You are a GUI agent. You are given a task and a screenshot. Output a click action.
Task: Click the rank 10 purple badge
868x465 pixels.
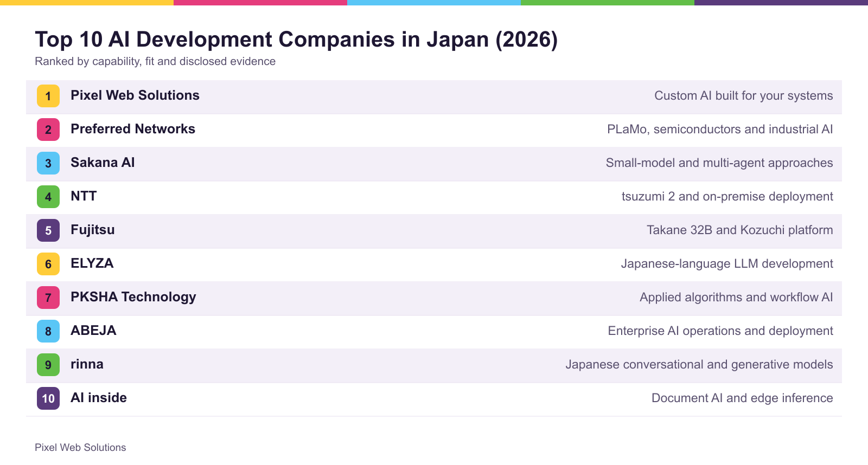pyautogui.click(x=48, y=398)
